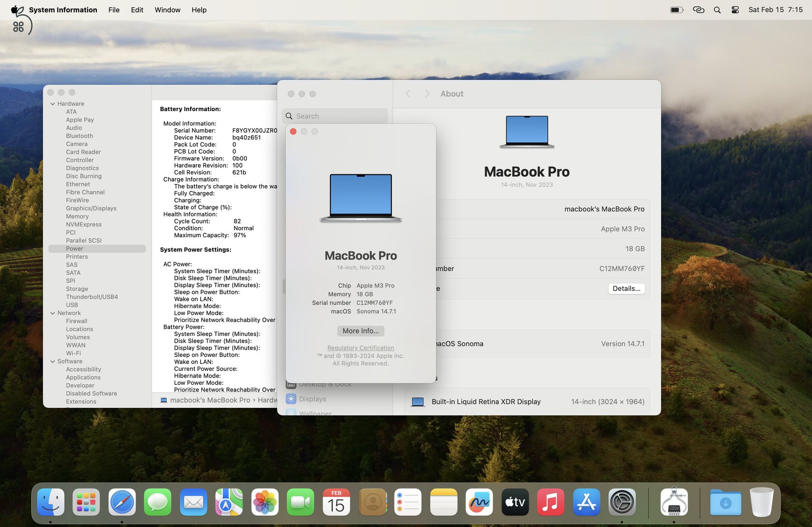The height and width of the screenshot is (527, 812).
Task: Open Mail app in the Dock
Action: (x=193, y=502)
